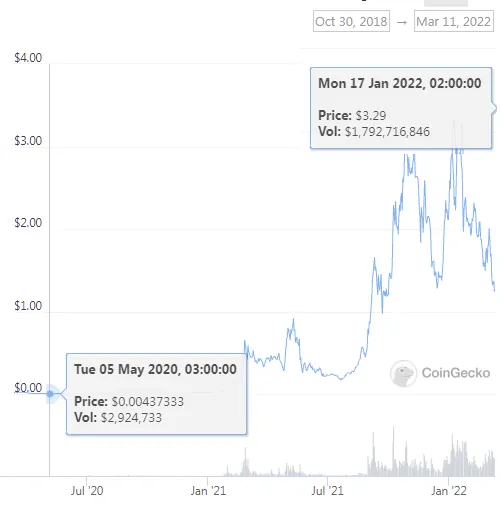This screenshot has width=503, height=509.
Task: Click the Vol $2,924,733 text in tooltip
Action: [118, 418]
